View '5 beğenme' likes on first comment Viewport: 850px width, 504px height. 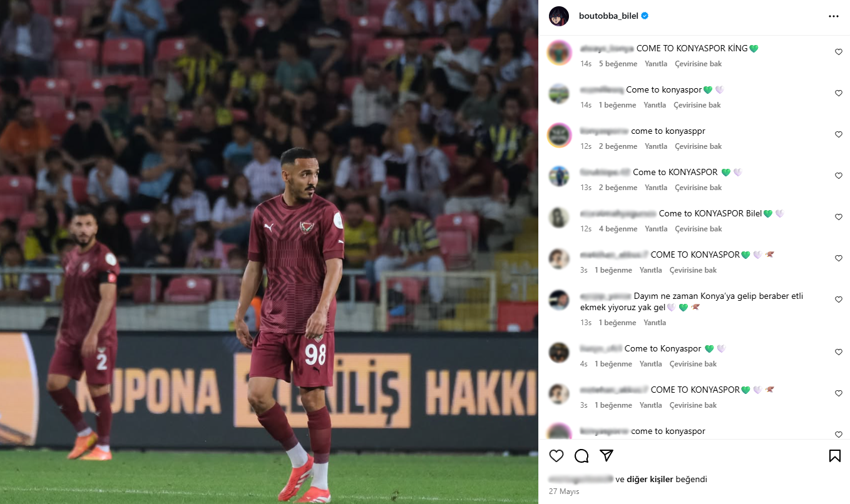click(618, 64)
